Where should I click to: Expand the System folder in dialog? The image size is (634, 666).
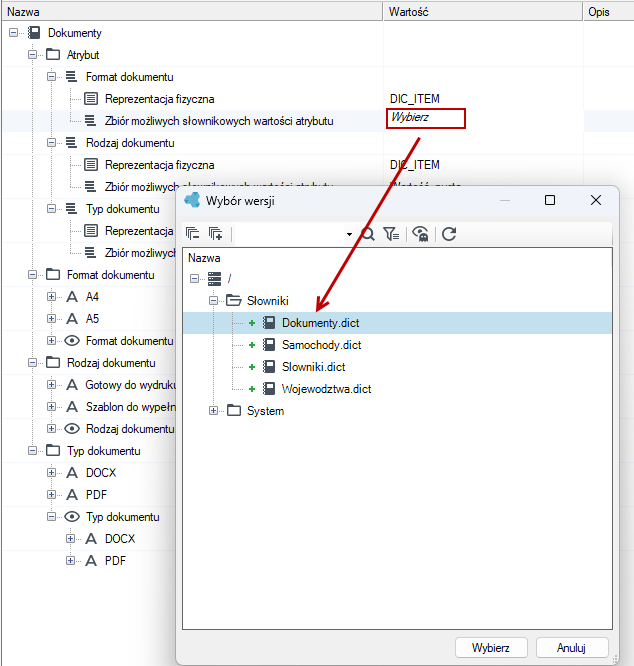[x=214, y=411]
